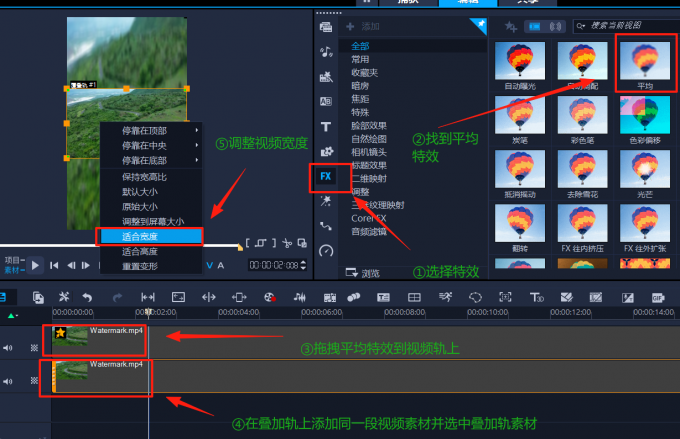Adjust the timecode stepper arrows

303,265
